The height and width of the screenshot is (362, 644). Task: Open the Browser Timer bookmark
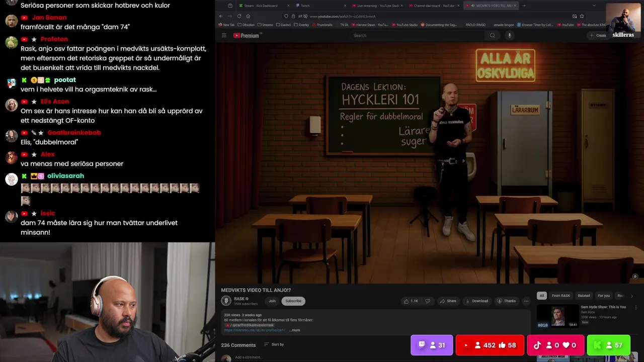coord(535,25)
